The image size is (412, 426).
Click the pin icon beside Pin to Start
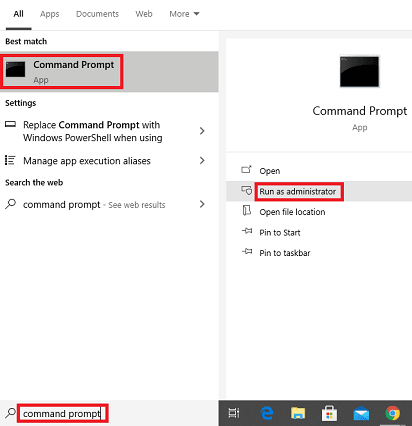[x=247, y=231]
